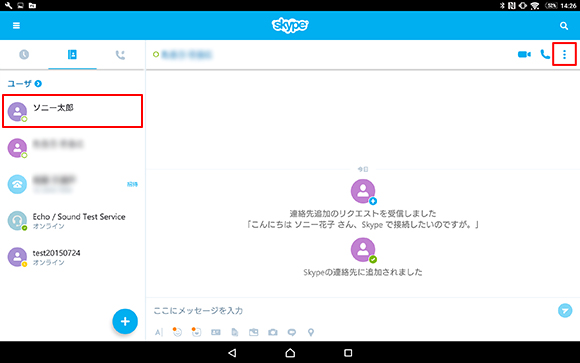The height and width of the screenshot is (363, 580).
Task: Tap Android back button
Action: (232, 353)
